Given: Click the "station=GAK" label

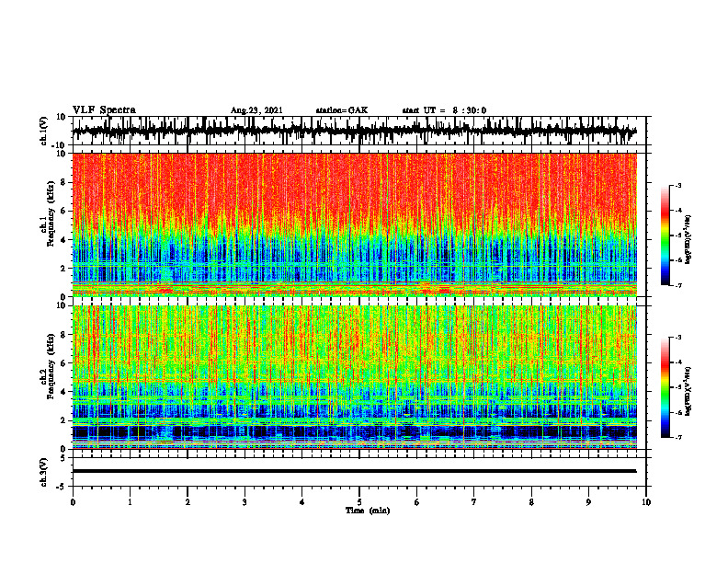Looking at the screenshot, I should (342, 110).
